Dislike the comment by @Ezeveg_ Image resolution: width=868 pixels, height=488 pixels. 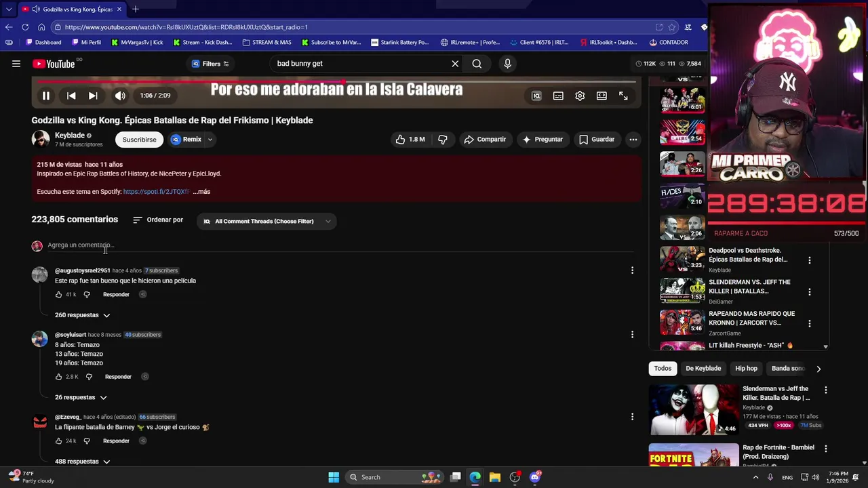[x=87, y=441]
